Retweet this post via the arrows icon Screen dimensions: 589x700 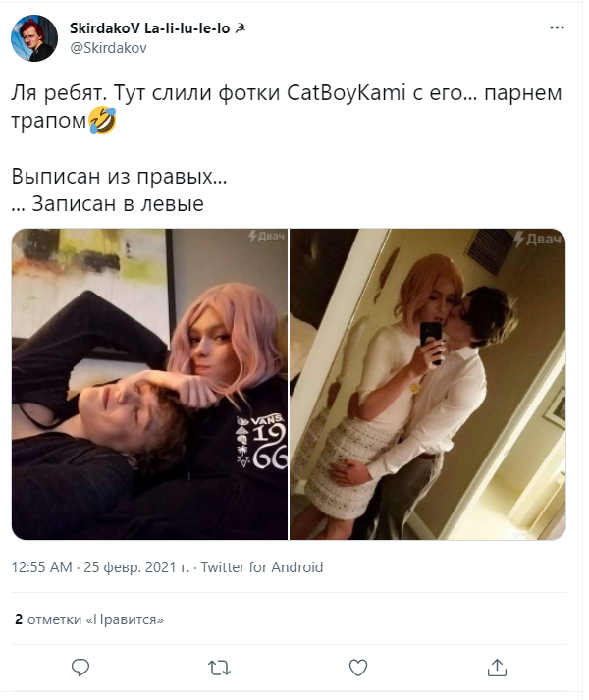pos(219,668)
